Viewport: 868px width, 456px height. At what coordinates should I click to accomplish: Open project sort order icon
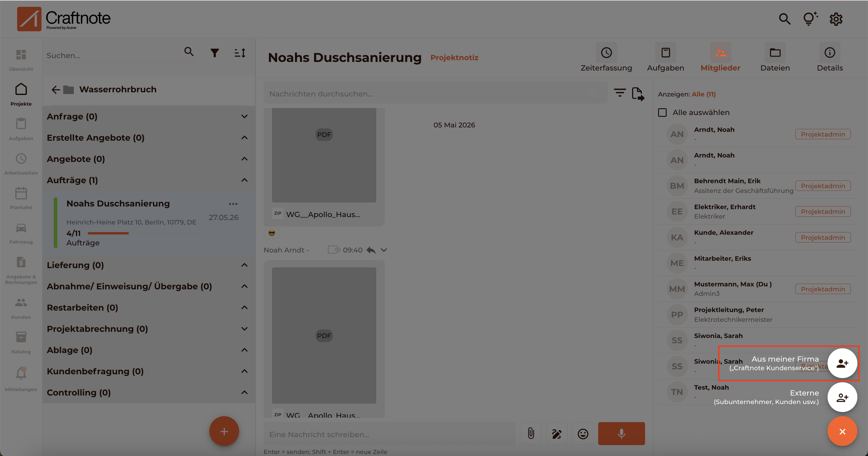pyautogui.click(x=240, y=53)
